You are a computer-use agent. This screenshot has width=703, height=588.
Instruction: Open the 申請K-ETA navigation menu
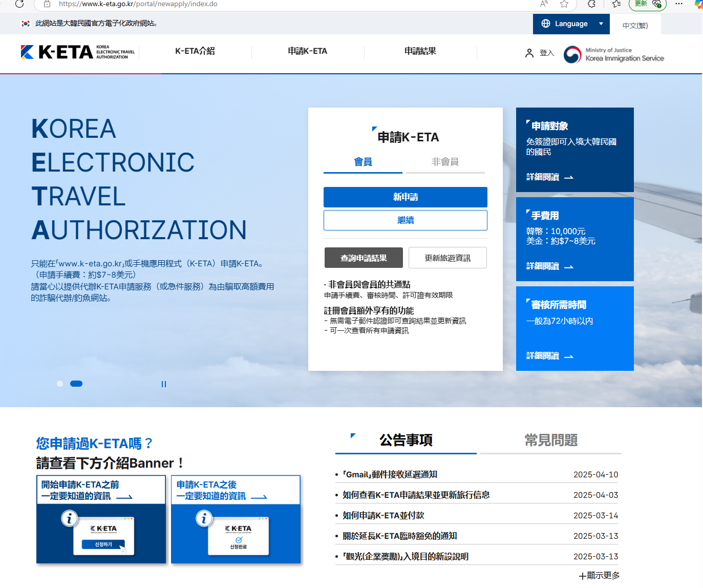(x=307, y=51)
